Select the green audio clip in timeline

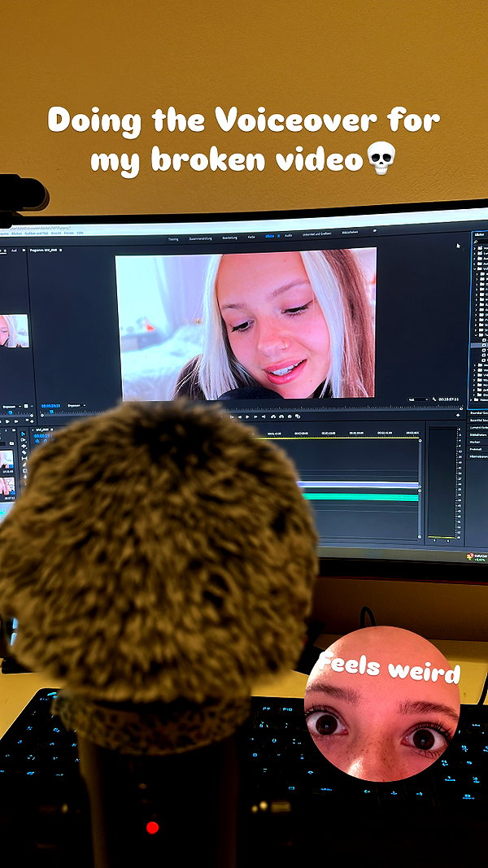pyautogui.click(x=361, y=496)
